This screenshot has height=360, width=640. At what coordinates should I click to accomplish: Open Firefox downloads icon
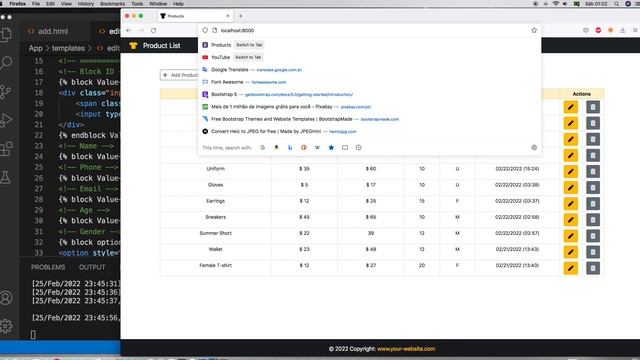click(x=622, y=30)
